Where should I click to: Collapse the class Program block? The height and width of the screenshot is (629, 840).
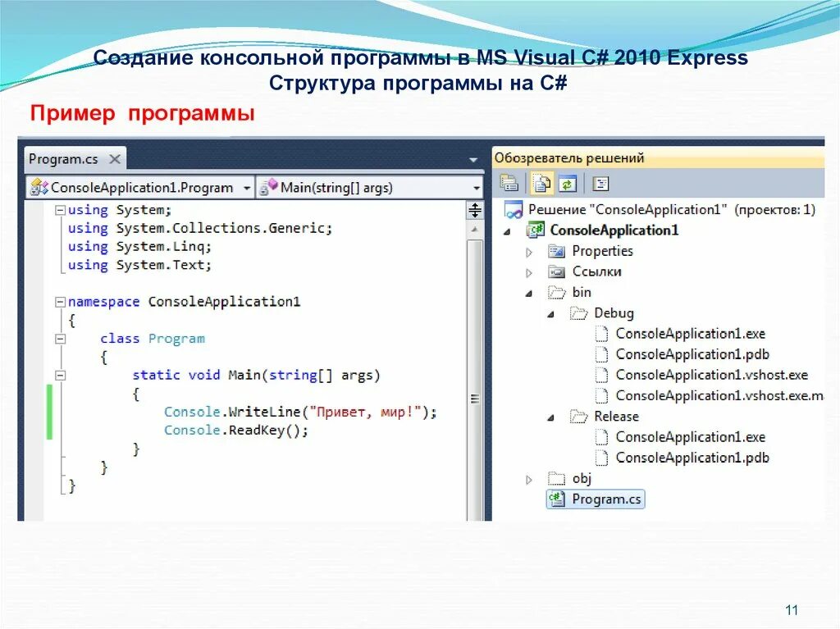tap(61, 339)
